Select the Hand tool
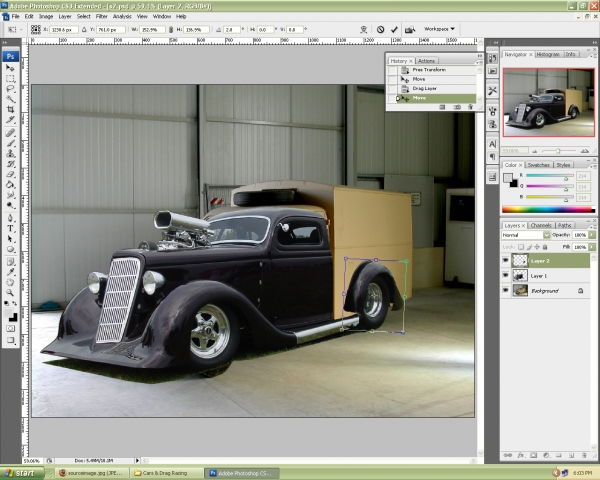The width and height of the screenshot is (600, 480). point(10,282)
